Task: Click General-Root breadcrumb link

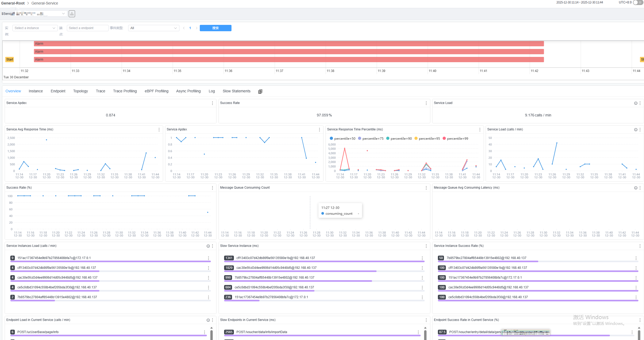Action: 13,3
